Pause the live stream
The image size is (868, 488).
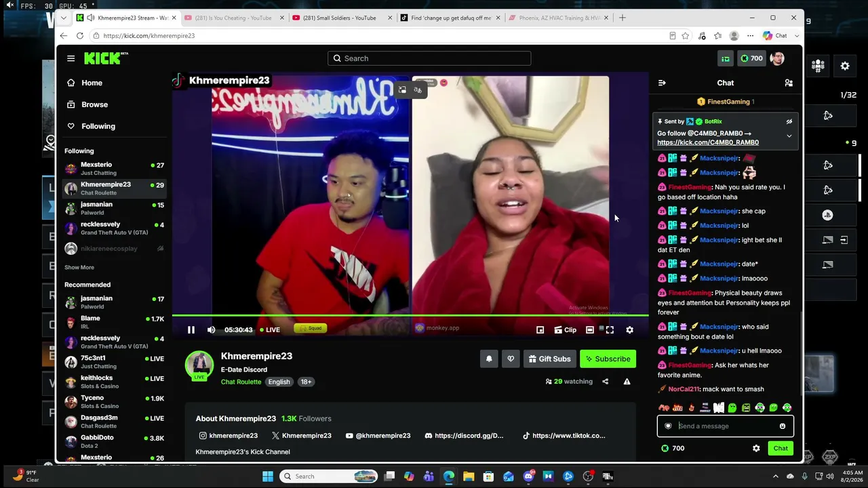click(x=191, y=330)
